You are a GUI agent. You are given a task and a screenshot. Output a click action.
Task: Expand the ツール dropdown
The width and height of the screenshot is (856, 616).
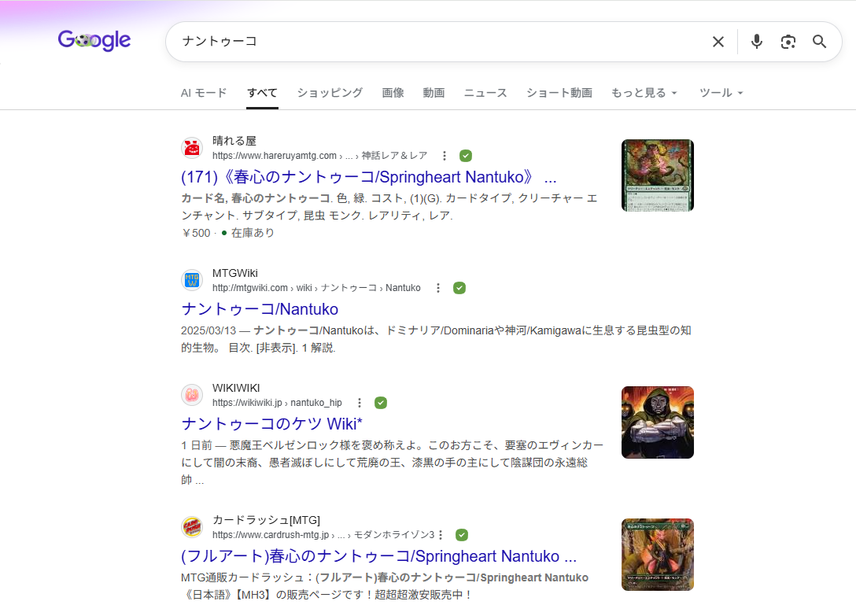[721, 93]
